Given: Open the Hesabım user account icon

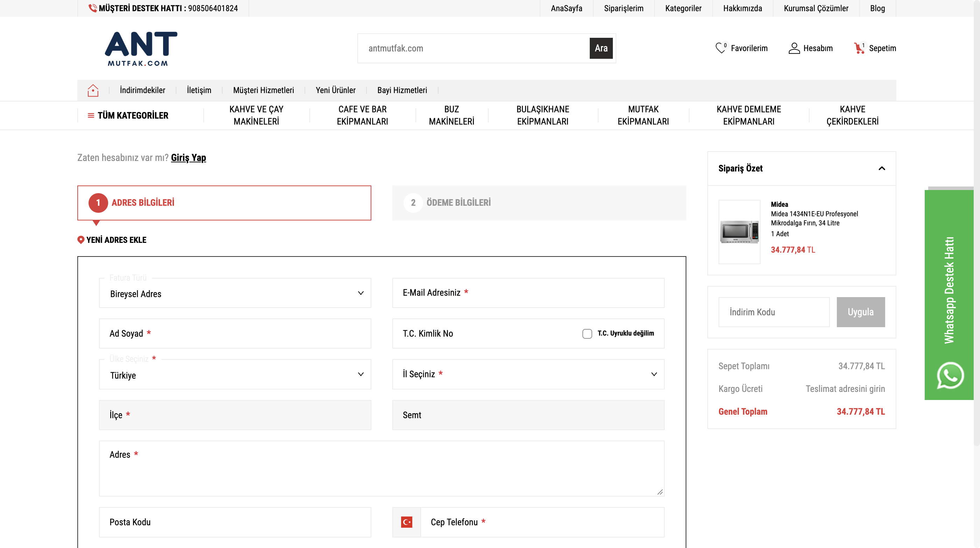Looking at the screenshot, I should click(x=794, y=48).
